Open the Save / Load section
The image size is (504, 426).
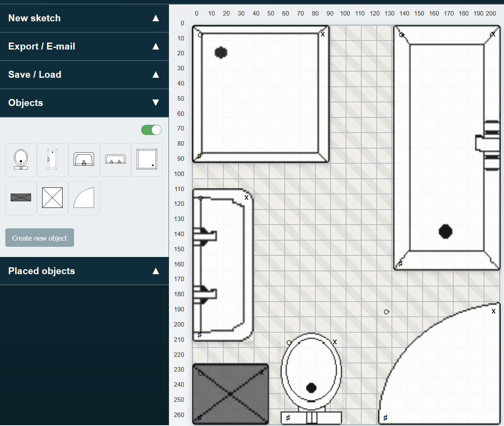point(84,74)
